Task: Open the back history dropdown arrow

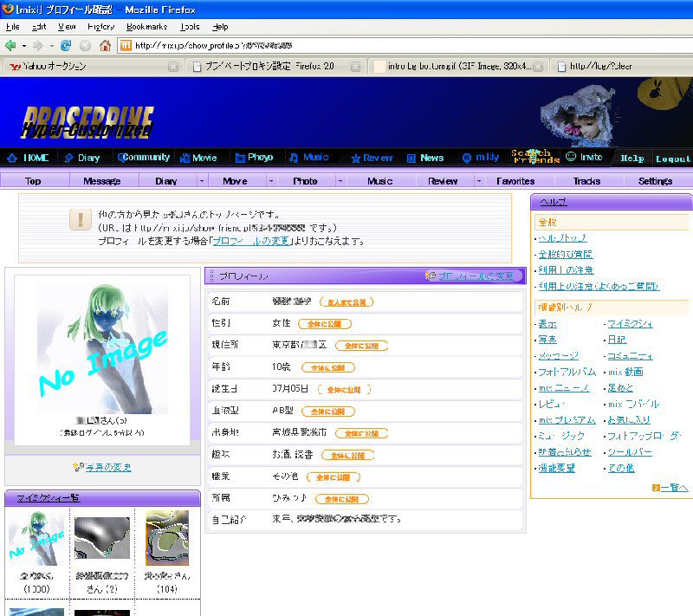Action: click(24, 46)
